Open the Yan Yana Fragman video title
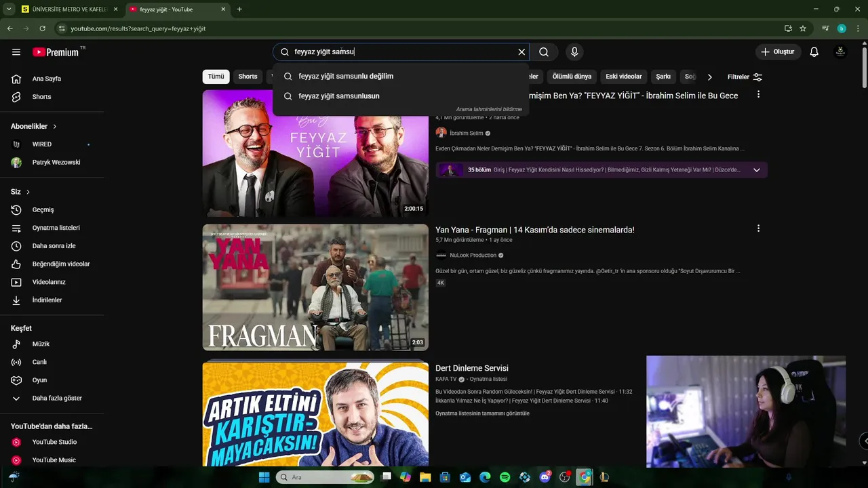Image resolution: width=868 pixels, height=488 pixels. tap(535, 230)
